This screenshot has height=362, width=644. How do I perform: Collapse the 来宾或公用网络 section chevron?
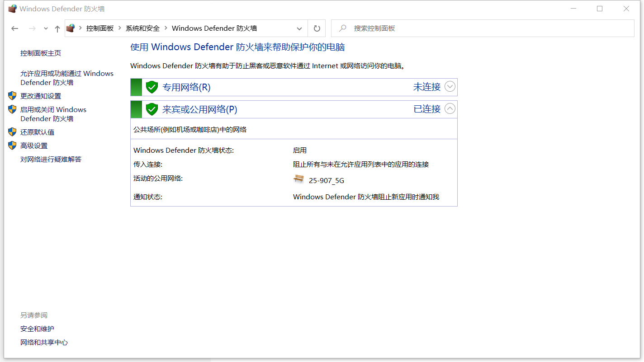tap(450, 108)
